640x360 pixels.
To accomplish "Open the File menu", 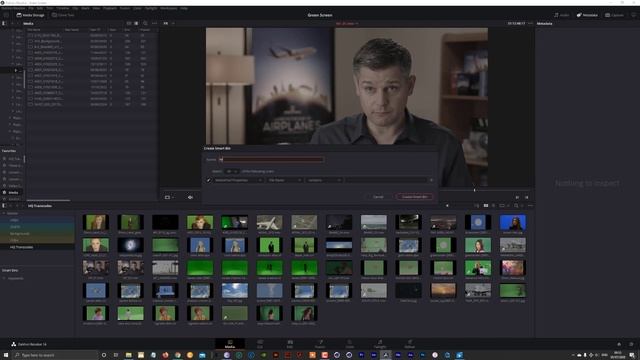I will [x=31, y=8].
